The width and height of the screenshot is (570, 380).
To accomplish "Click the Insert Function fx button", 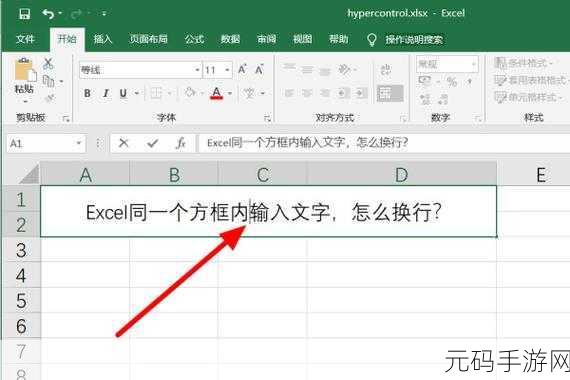I will coord(181,143).
